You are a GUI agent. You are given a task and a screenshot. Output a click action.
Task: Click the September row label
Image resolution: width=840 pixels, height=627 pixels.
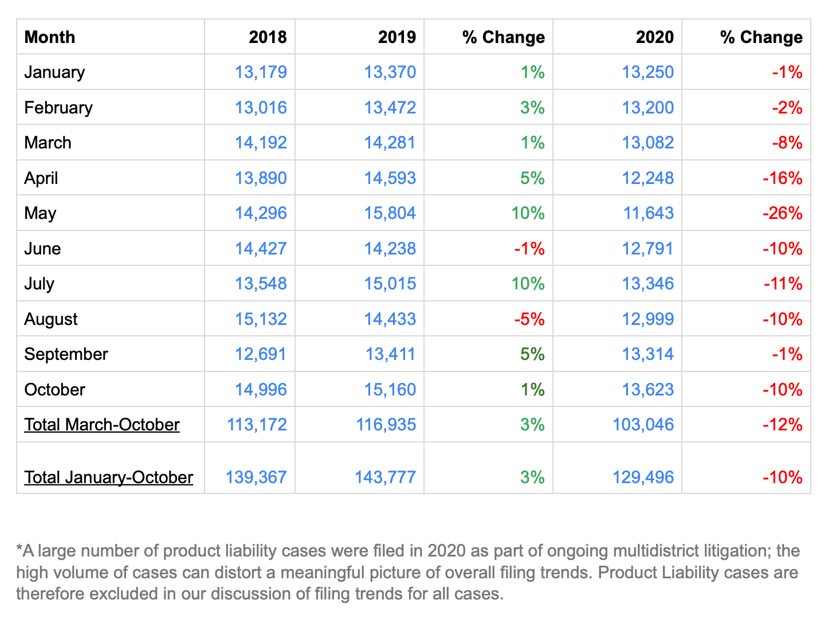point(66,354)
